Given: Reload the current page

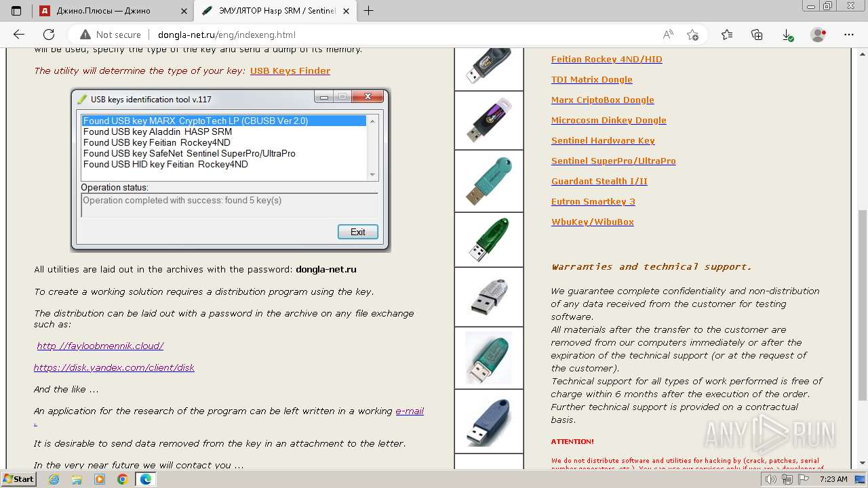Looking at the screenshot, I should [49, 35].
